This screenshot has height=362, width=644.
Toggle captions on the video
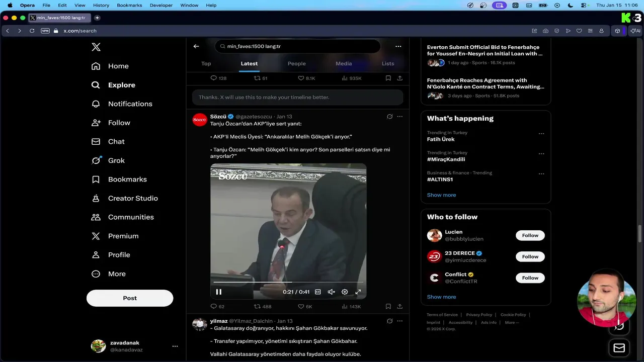click(318, 292)
